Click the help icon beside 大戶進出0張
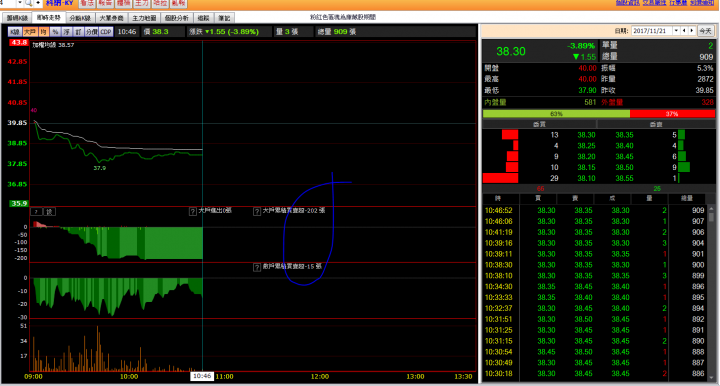The image size is (720, 386). [x=193, y=212]
